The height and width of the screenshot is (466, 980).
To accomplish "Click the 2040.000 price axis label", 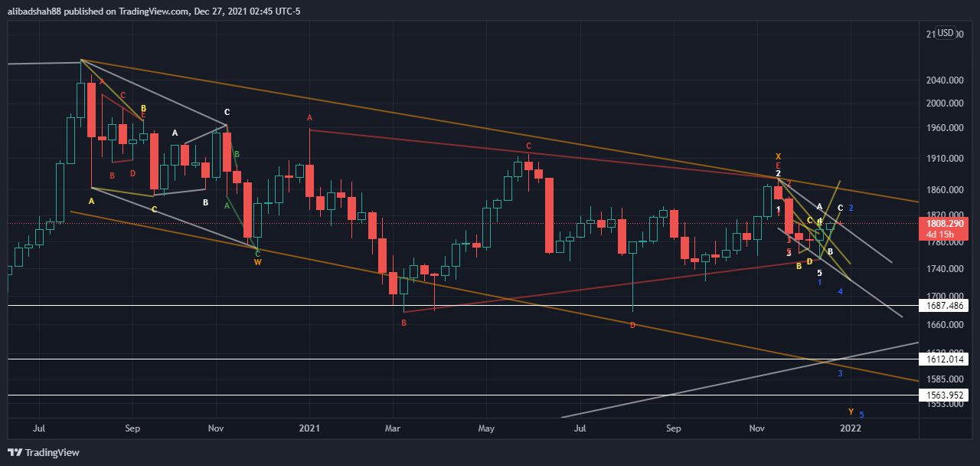I will (944, 80).
